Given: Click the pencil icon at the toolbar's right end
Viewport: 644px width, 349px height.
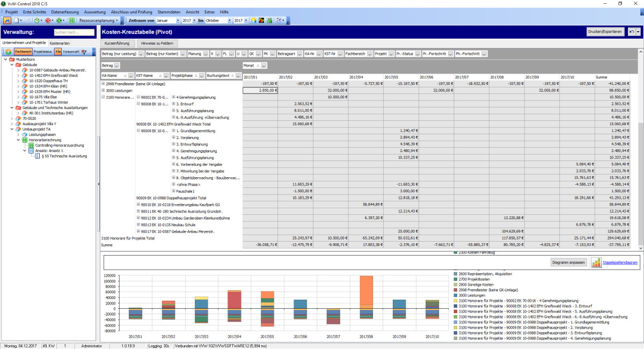Looking at the screenshot, I should coord(280,20).
